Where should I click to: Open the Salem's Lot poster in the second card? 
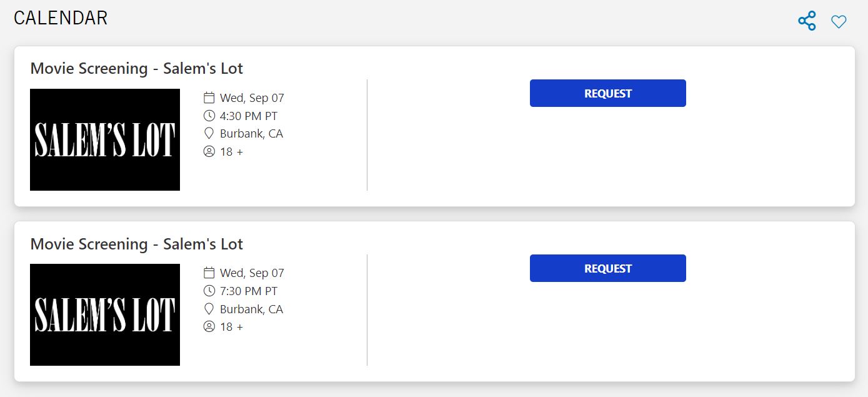tap(105, 314)
